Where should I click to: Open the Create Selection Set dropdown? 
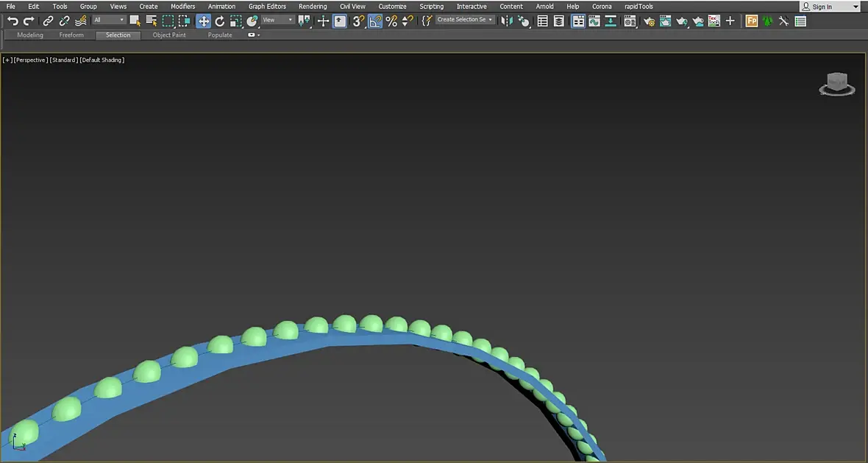coord(466,21)
